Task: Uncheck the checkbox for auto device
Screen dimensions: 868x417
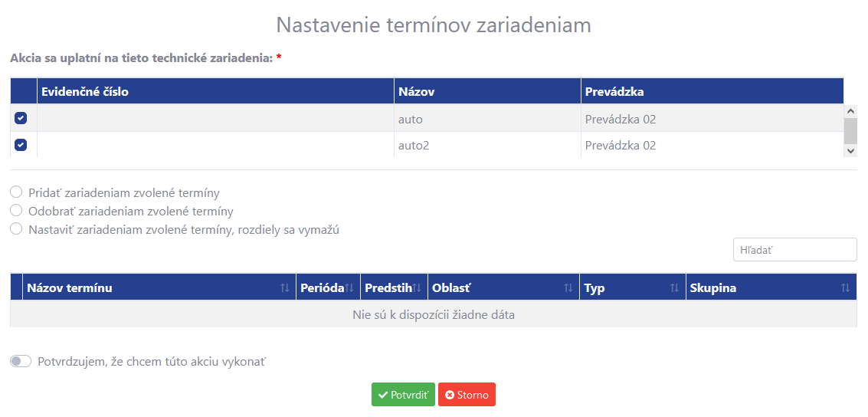Action: (x=21, y=118)
